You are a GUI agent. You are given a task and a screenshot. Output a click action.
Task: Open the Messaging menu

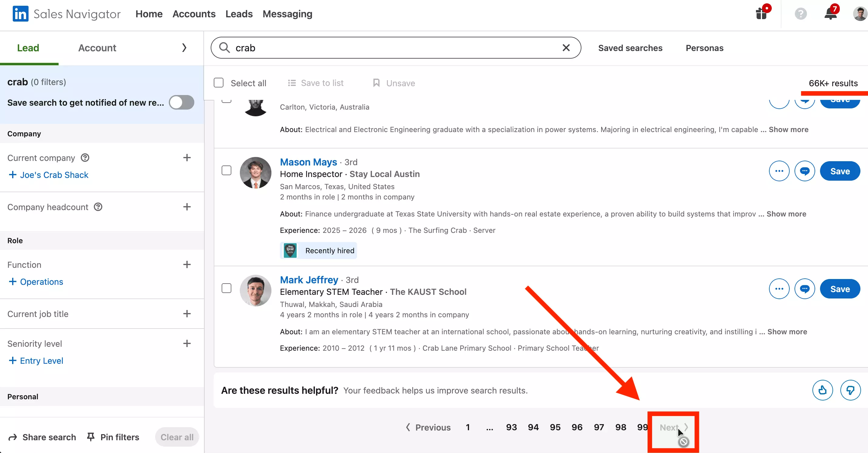288,14
